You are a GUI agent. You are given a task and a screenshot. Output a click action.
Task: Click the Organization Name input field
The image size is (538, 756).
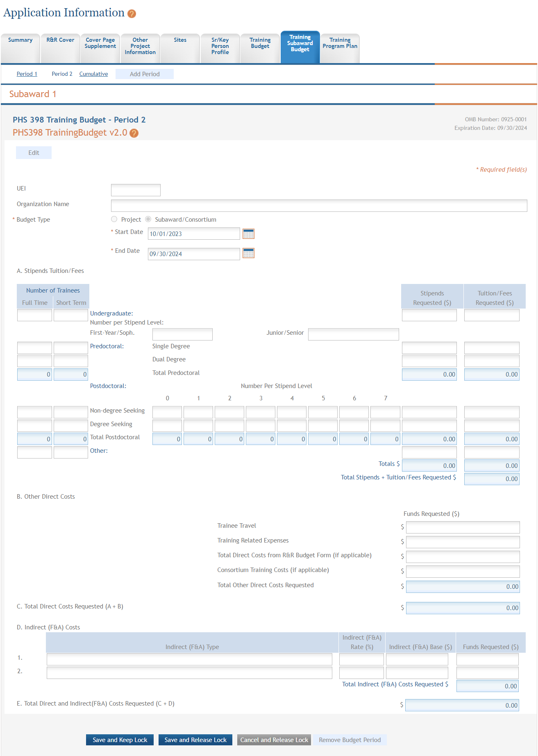click(x=319, y=206)
